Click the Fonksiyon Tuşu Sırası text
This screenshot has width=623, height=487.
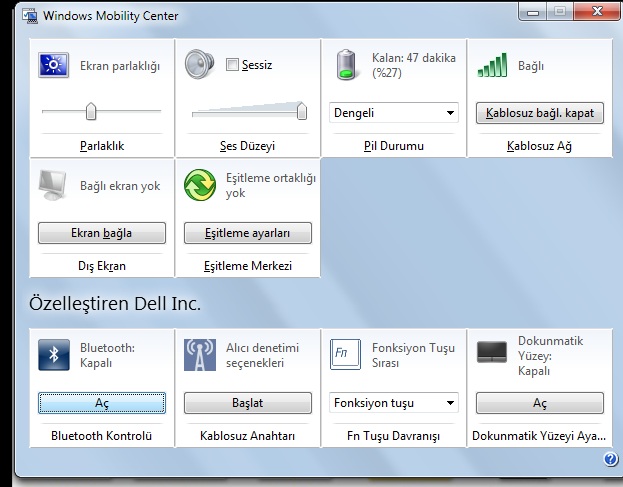point(413,355)
